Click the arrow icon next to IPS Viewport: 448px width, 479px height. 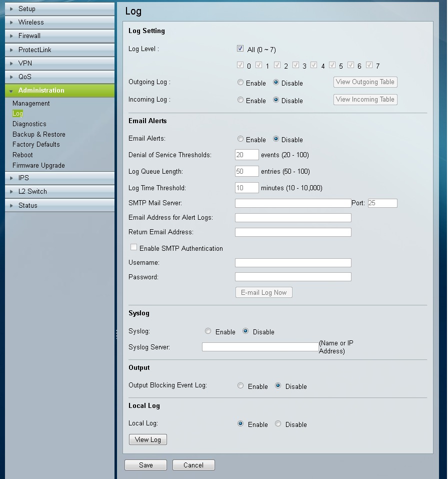click(11, 178)
